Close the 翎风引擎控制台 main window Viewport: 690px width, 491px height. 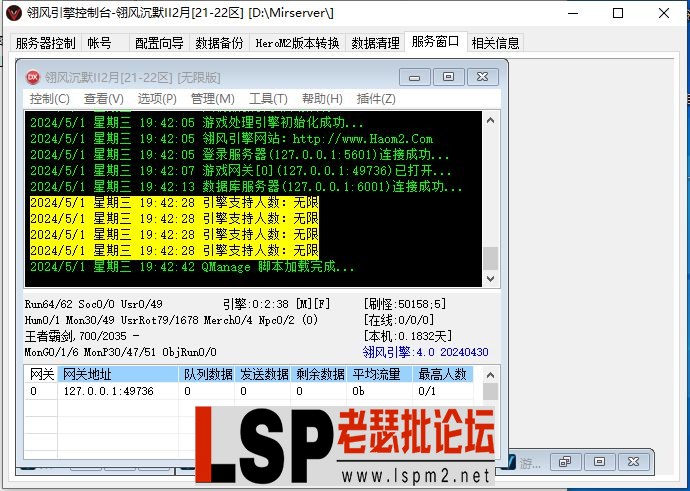point(664,13)
